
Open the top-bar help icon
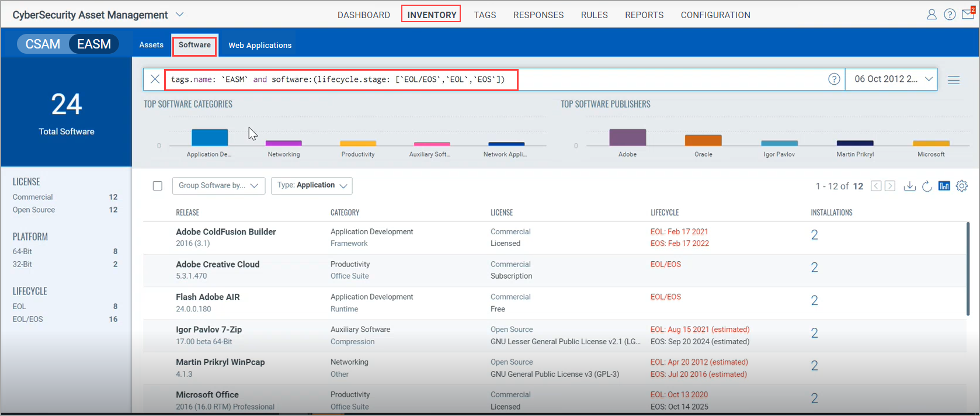950,15
